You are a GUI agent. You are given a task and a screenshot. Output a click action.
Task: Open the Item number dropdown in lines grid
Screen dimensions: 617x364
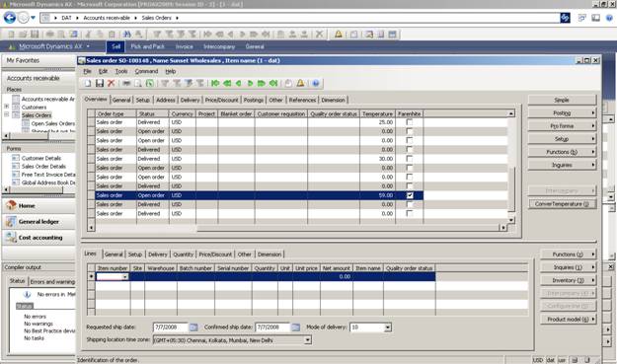[125, 277]
